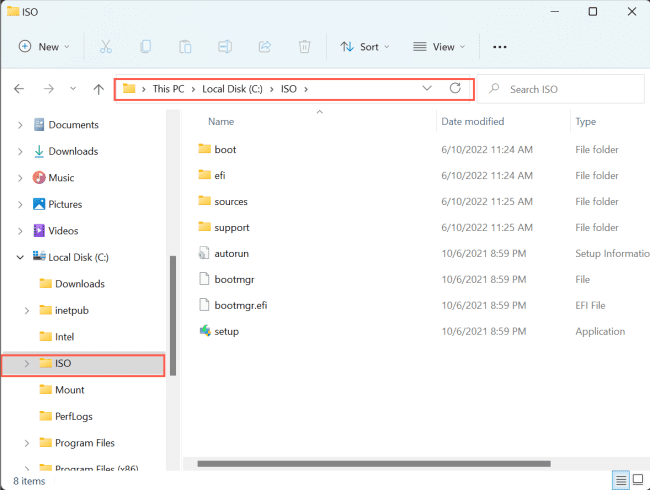Open the View dropdown menu
Image resolution: width=650 pixels, height=490 pixels.
(440, 47)
